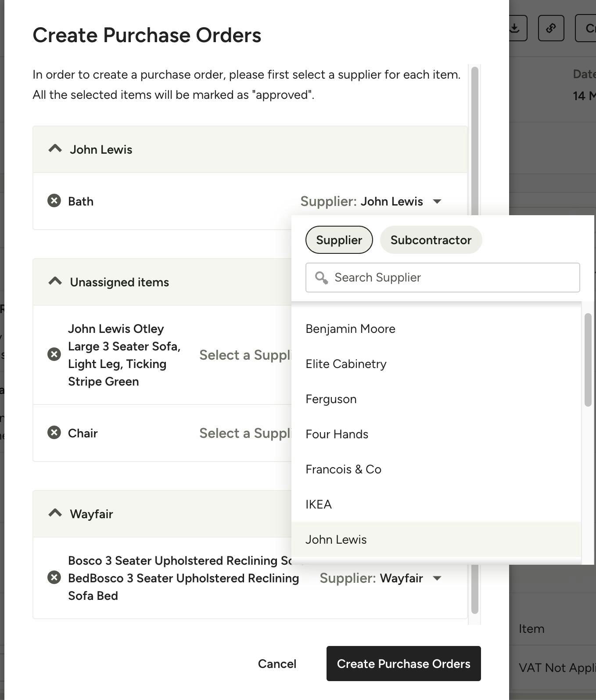Switch to the Subcontractor tab
The image size is (596, 700).
[431, 240]
